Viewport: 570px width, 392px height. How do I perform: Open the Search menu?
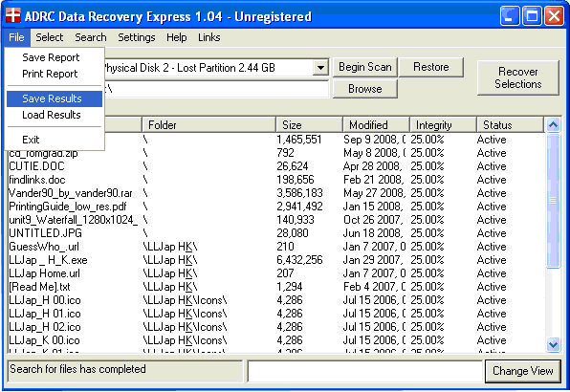91,37
